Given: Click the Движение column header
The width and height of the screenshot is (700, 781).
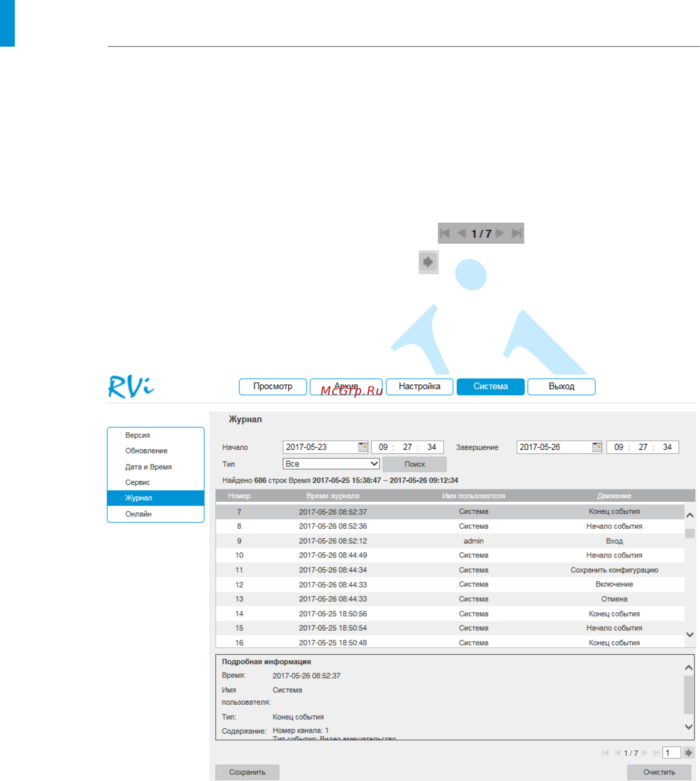Looking at the screenshot, I should [x=614, y=496].
